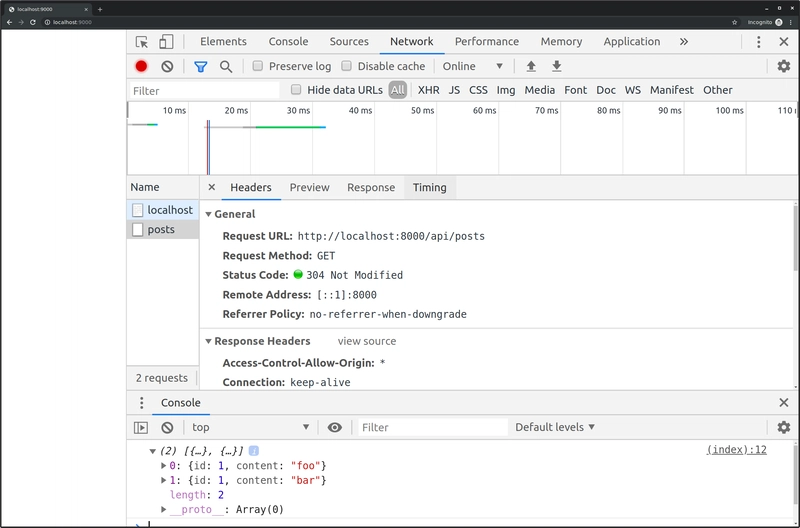The image size is (800, 528).
Task: Export HAR file with download arrow
Action: pos(557,66)
